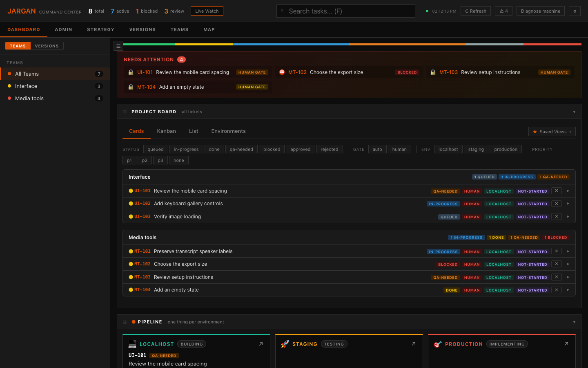Select the Media tools team
This screenshot has height=368, width=588.
click(x=55, y=98)
